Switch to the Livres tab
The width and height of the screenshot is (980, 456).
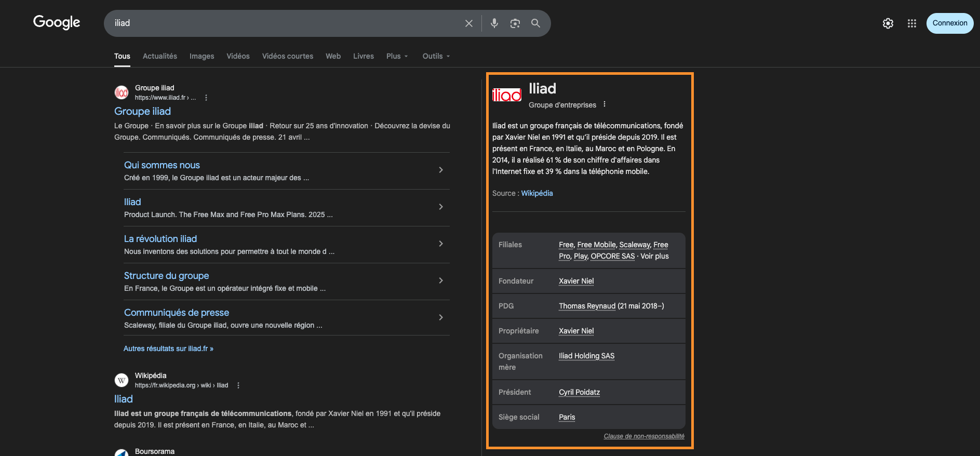pos(364,56)
